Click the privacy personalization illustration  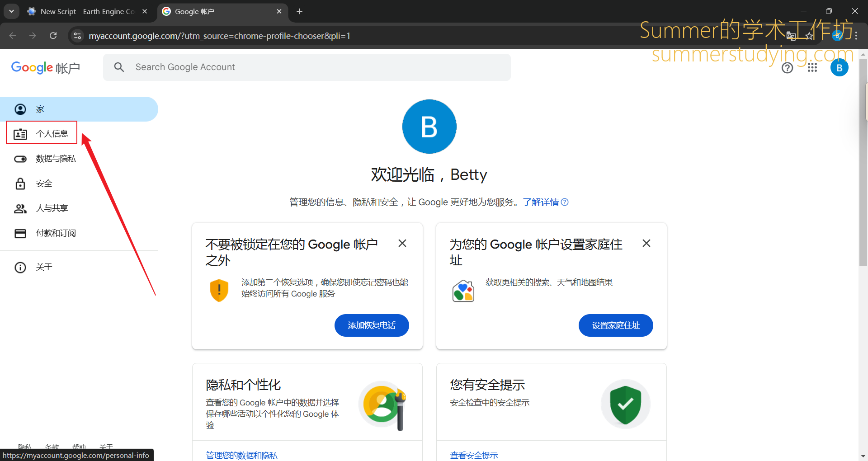coord(383,405)
